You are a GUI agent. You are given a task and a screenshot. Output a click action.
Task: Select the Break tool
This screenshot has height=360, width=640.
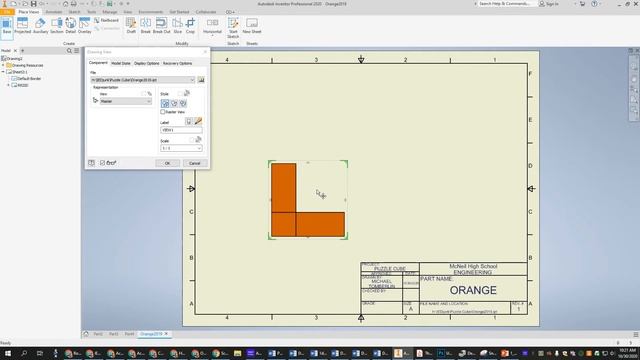(x=146, y=26)
